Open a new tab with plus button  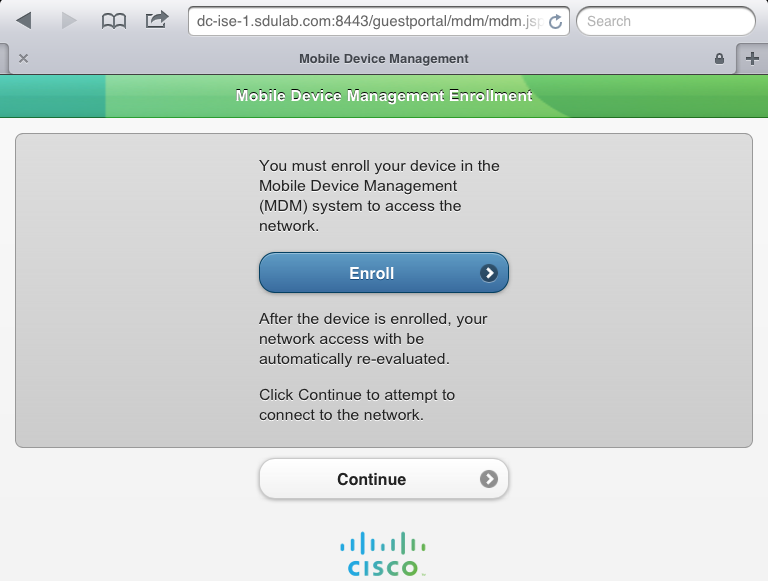[752, 59]
